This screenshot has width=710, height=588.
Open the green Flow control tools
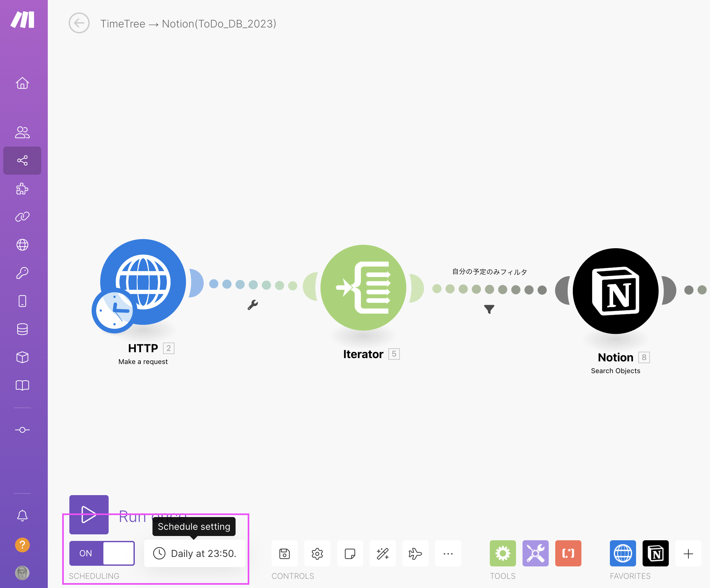point(503,553)
